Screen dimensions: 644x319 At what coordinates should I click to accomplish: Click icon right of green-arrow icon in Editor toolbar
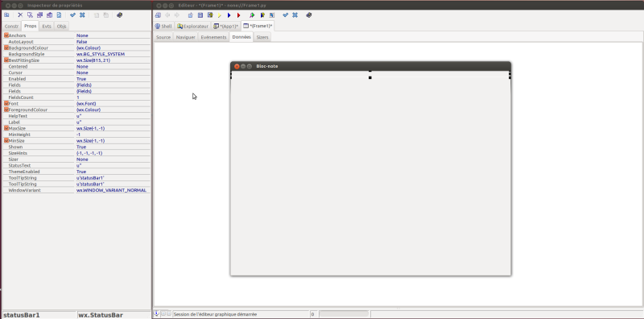click(262, 15)
